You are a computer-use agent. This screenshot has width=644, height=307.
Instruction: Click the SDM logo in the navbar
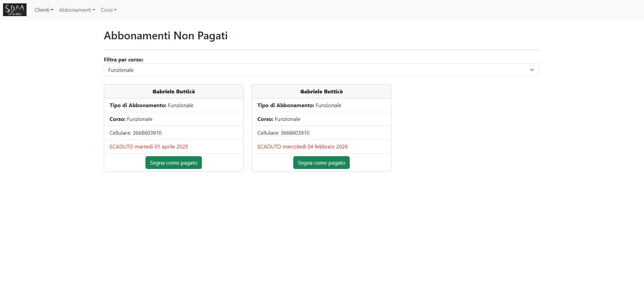pos(14,9)
